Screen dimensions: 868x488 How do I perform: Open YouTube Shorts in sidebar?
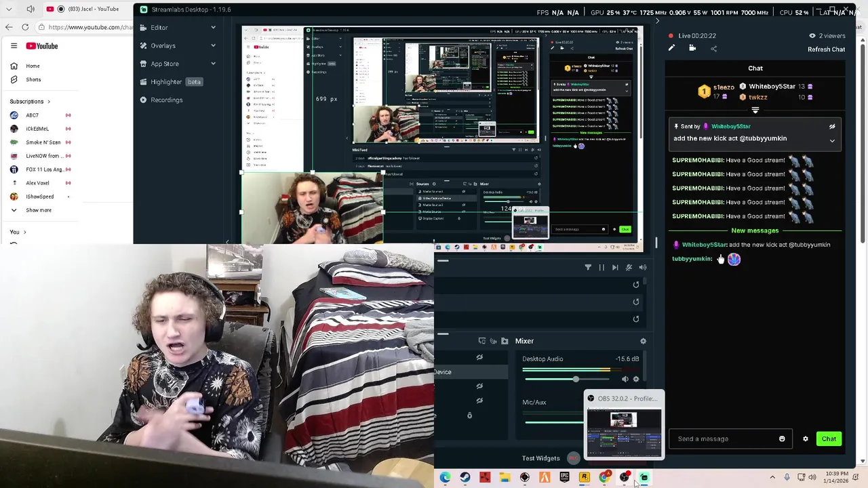33,79
